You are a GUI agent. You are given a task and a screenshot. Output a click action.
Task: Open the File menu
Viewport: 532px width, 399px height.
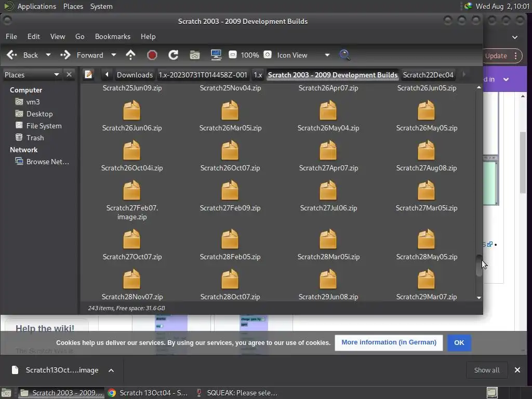click(x=11, y=36)
